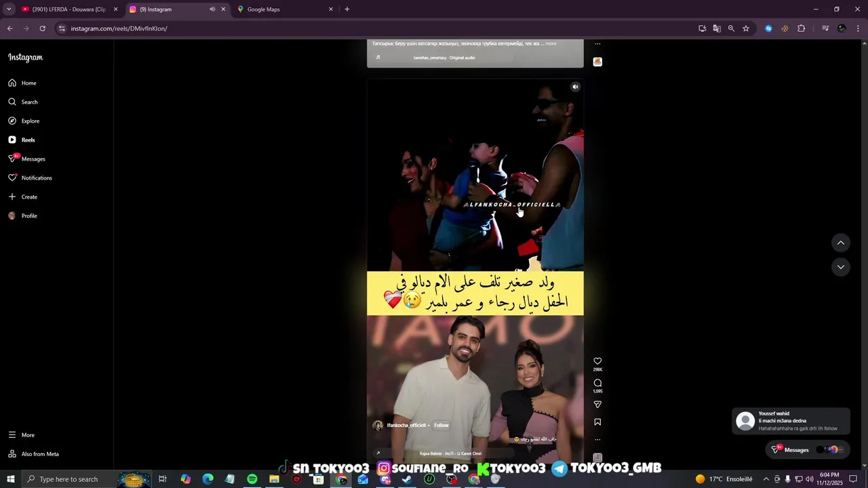Viewport: 868px width, 488px height.
Task: Open the Windows Start menu
Action: (11, 479)
